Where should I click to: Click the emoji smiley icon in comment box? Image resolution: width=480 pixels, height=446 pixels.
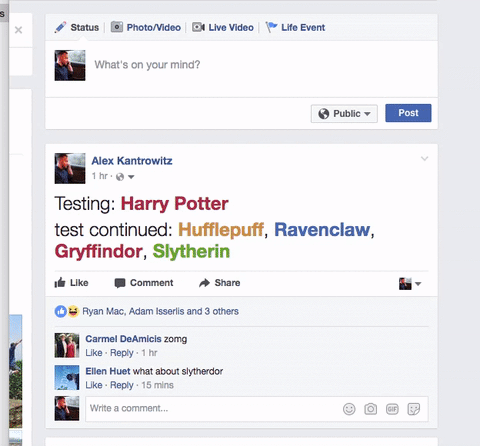(x=349, y=409)
